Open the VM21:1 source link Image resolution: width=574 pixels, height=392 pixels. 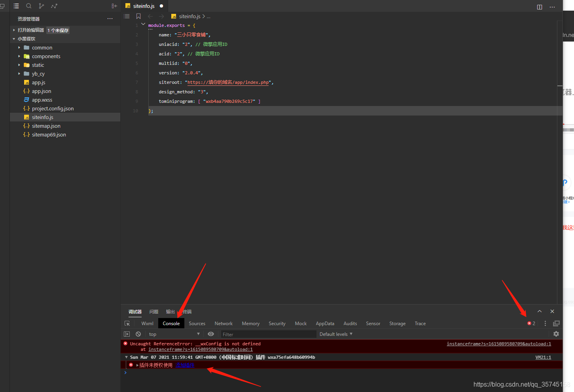click(x=543, y=357)
